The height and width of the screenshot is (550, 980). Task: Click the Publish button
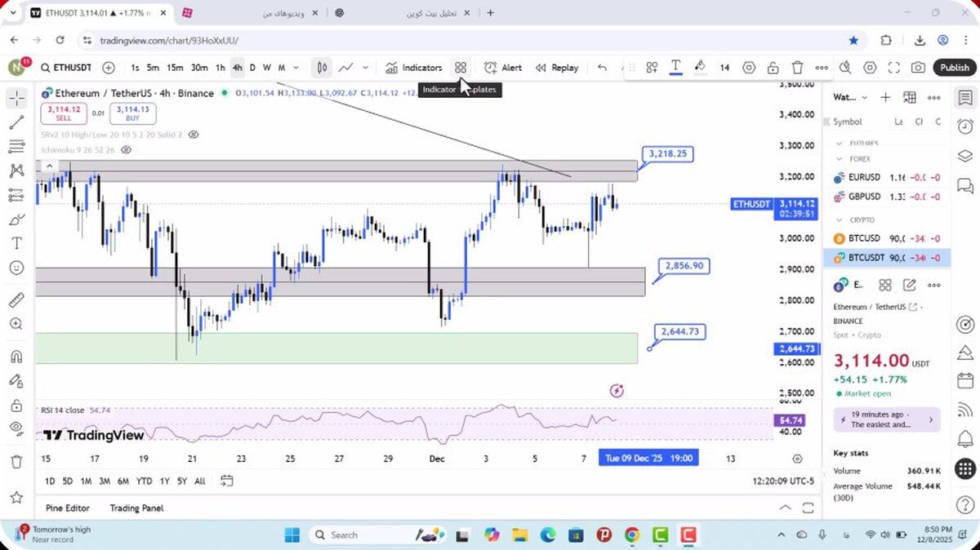pos(954,68)
